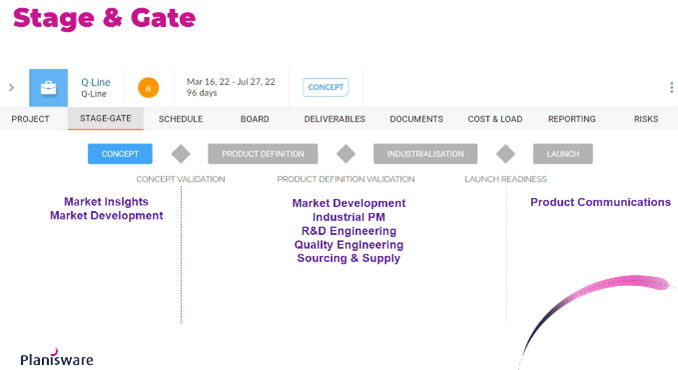Open the three-dot options menu
This screenshot has width=678, height=370.
click(671, 87)
